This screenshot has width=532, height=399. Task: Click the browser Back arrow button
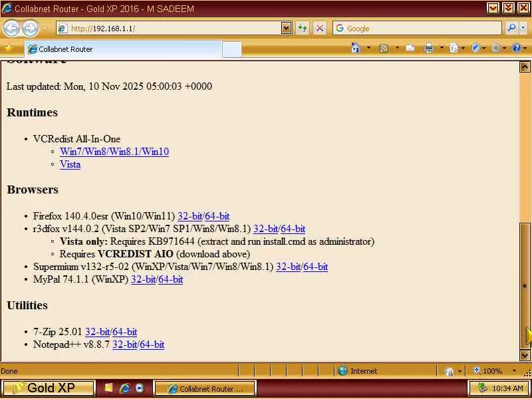click(x=11, y=29)
